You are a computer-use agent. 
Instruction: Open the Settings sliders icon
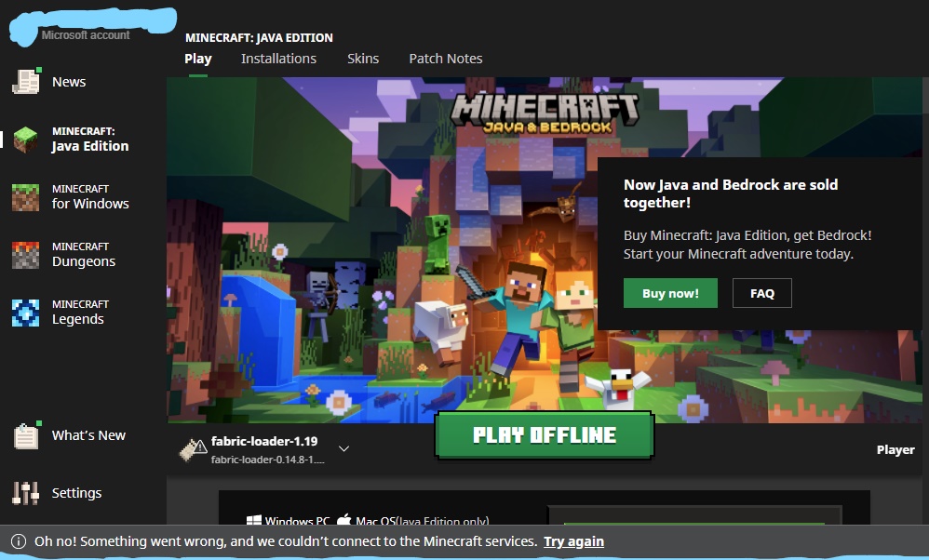[x=25, y=492]
